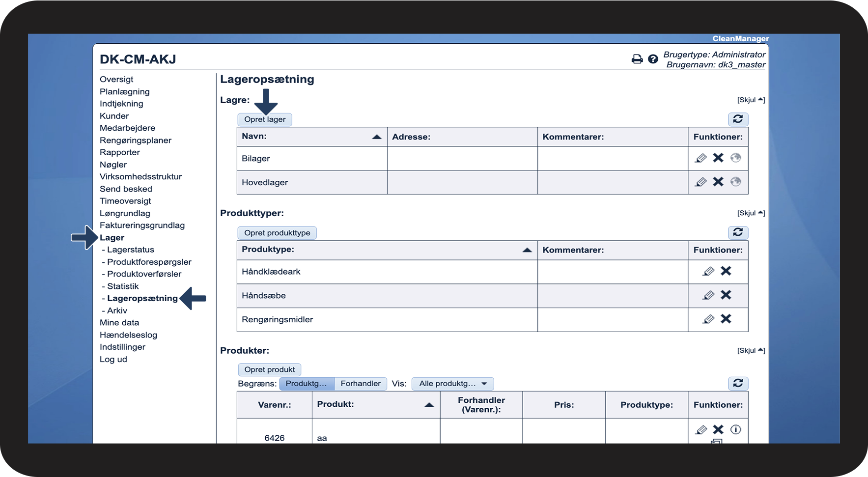
Task: Open the help question mark icon
Action: (x=653, y=59)
